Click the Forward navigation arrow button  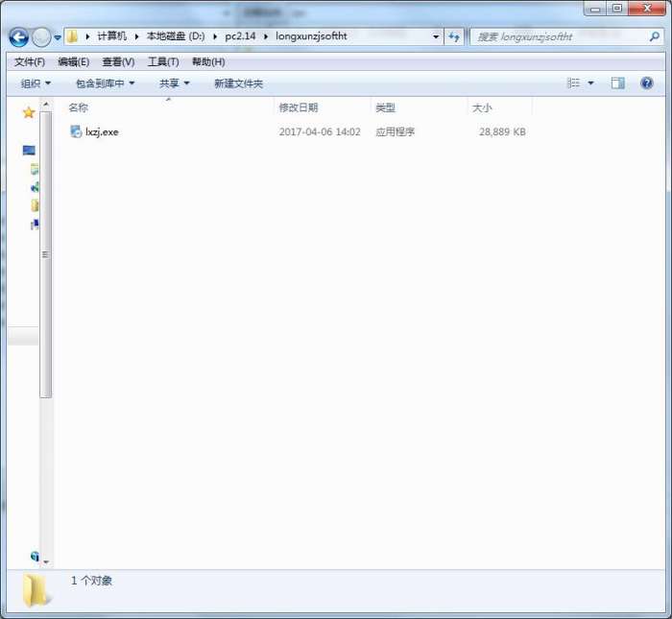pos(41,37)
